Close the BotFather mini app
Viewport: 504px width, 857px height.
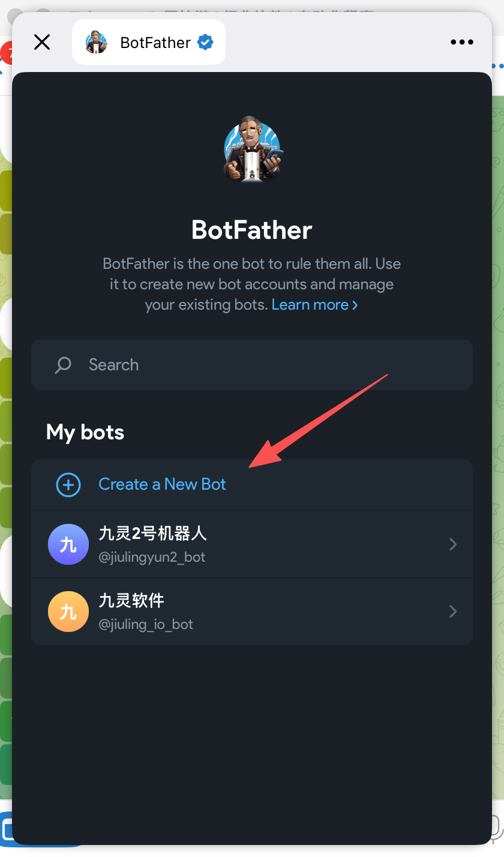[x=41, y=42]
